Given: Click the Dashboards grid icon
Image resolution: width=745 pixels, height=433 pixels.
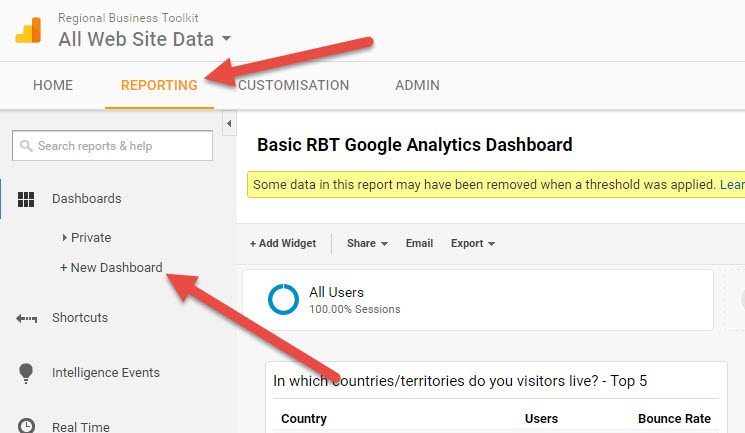Looking at the screenshot, I should 27,199.
